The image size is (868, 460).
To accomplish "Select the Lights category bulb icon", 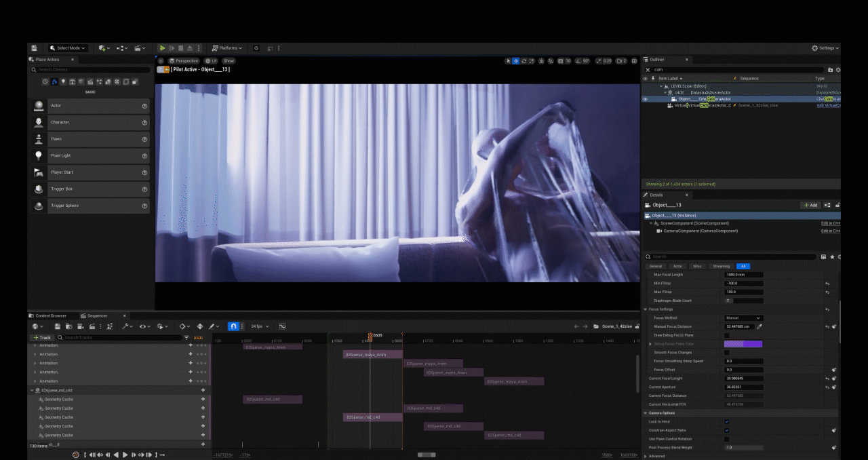I will point(63,81).
